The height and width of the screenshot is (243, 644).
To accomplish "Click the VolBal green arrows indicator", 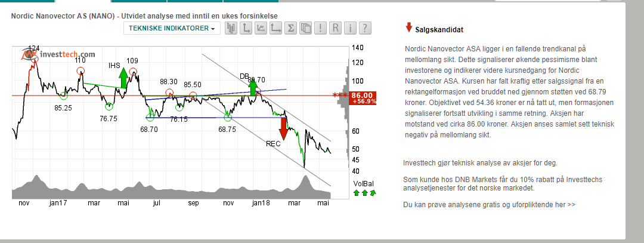I will click(x=364, y=192).
